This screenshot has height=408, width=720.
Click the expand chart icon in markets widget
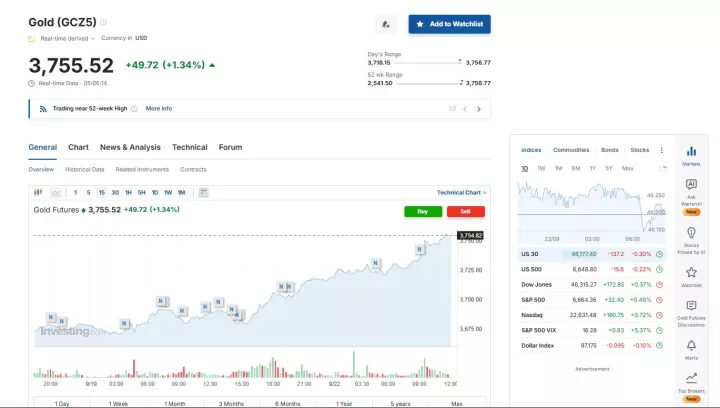point(663,168)
